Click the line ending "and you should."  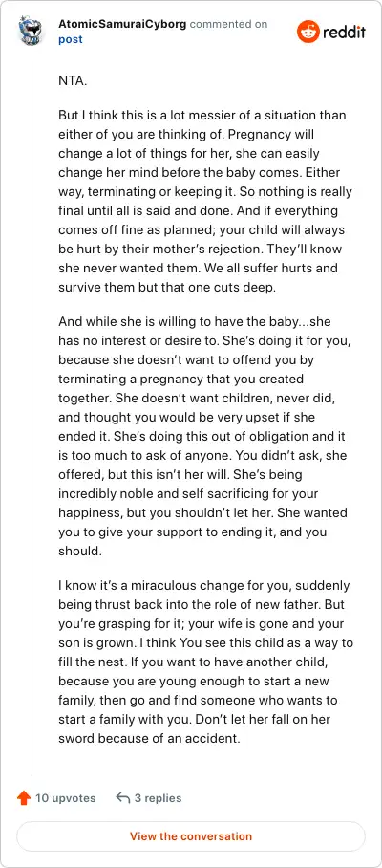tap(192, 541)
